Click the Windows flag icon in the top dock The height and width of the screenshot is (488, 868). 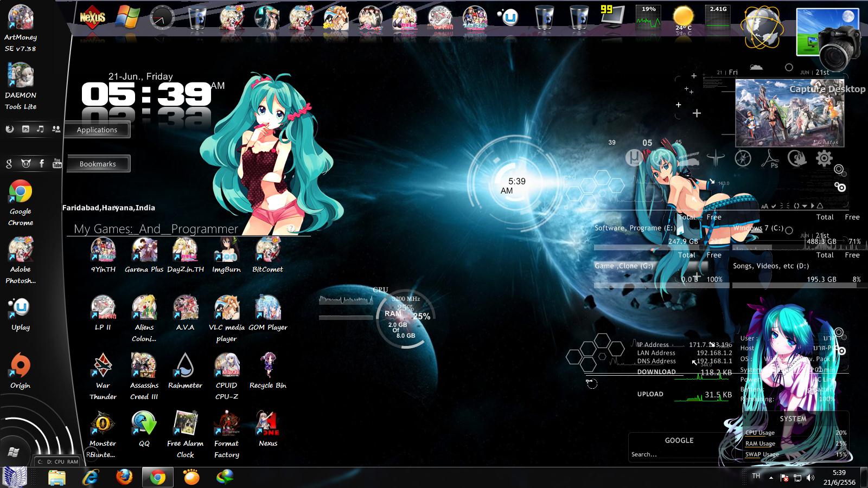click(127, 17)
